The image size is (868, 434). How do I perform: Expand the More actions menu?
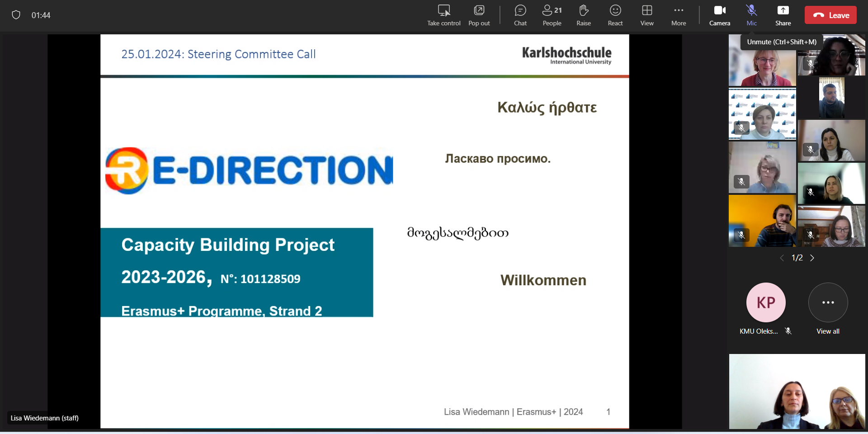[678, 15]
